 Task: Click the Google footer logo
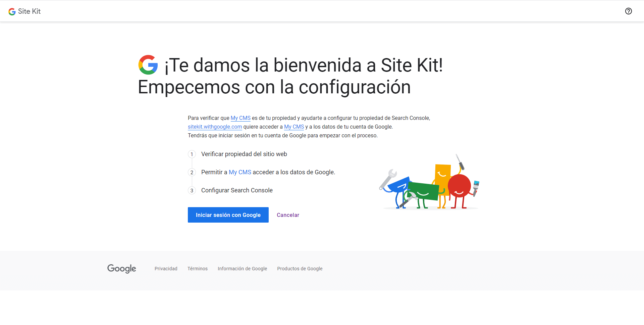[121, 269]
